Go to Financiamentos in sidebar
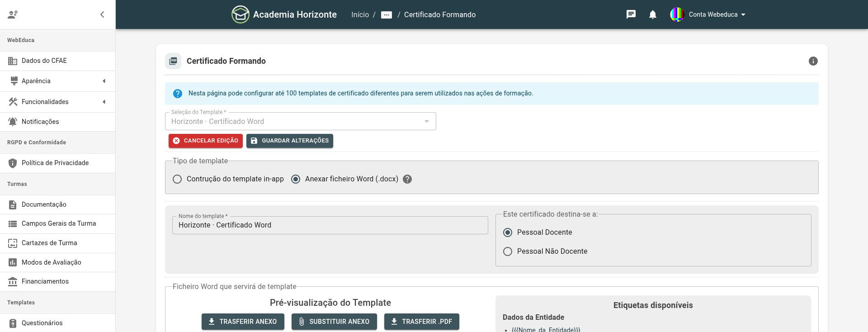The height and width of the screenshot is (332, 868). (58, 281)
